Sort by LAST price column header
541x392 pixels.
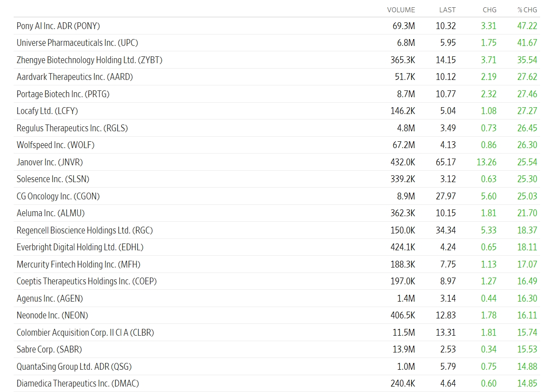(447, 10)
